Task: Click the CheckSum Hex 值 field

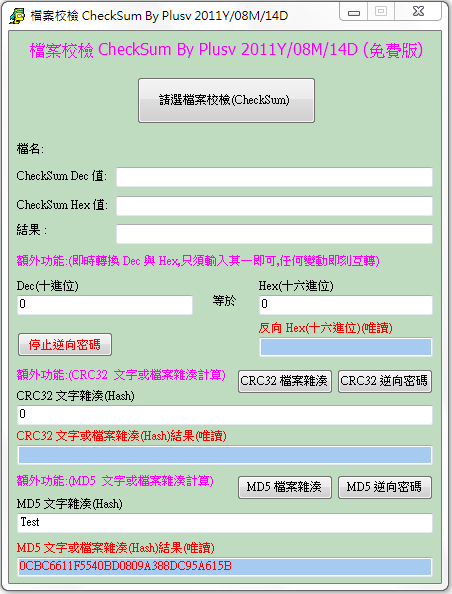Action: tap(274, 206)
